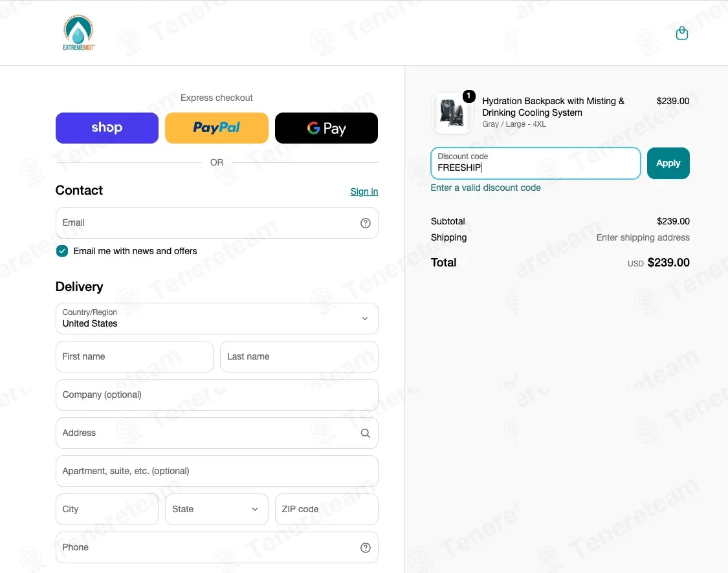Pay with Shop express checkout
728x573 pixels.
point(107,128)
